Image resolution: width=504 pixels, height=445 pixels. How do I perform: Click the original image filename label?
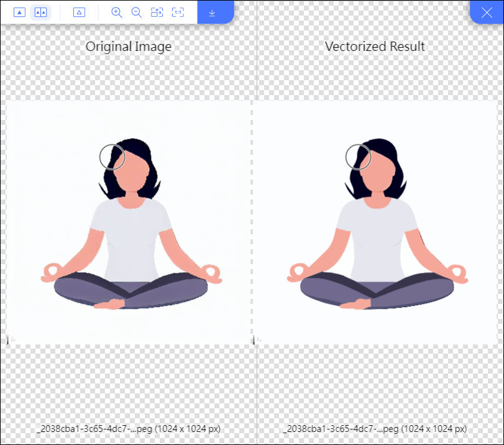click(x=129, y=429)
